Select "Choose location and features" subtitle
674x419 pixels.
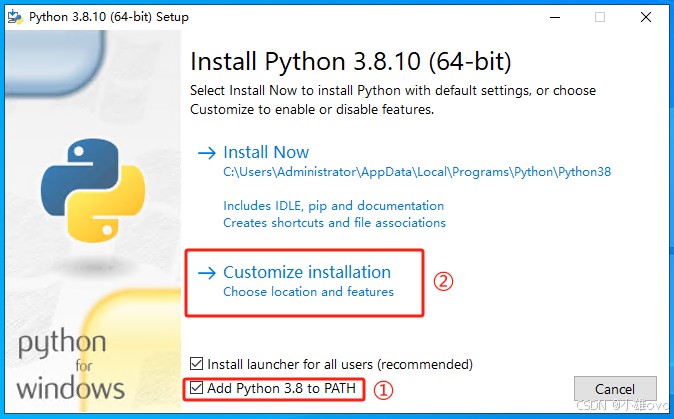coord(308,292)
